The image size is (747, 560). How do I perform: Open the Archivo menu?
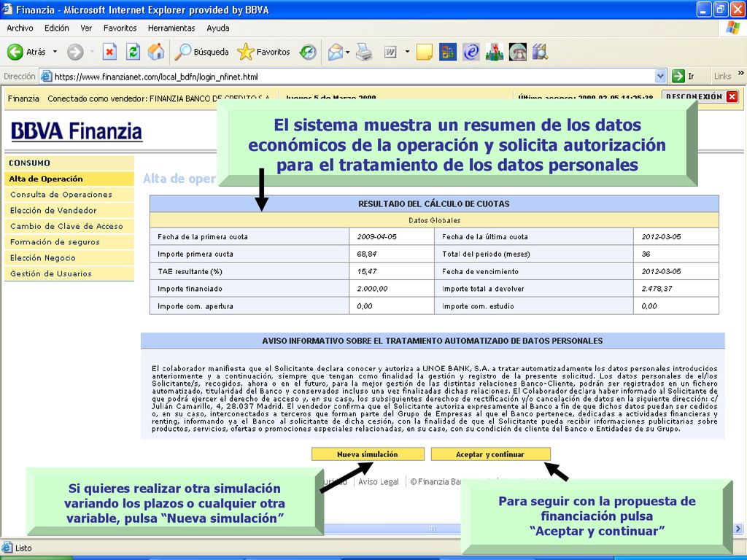pos(20,28)
